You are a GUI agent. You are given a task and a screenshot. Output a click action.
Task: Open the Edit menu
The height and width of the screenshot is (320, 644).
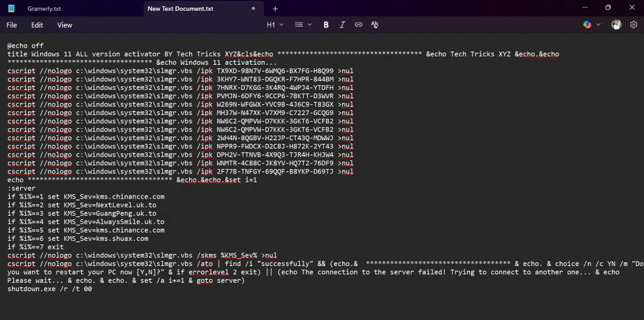coord(37,25)
